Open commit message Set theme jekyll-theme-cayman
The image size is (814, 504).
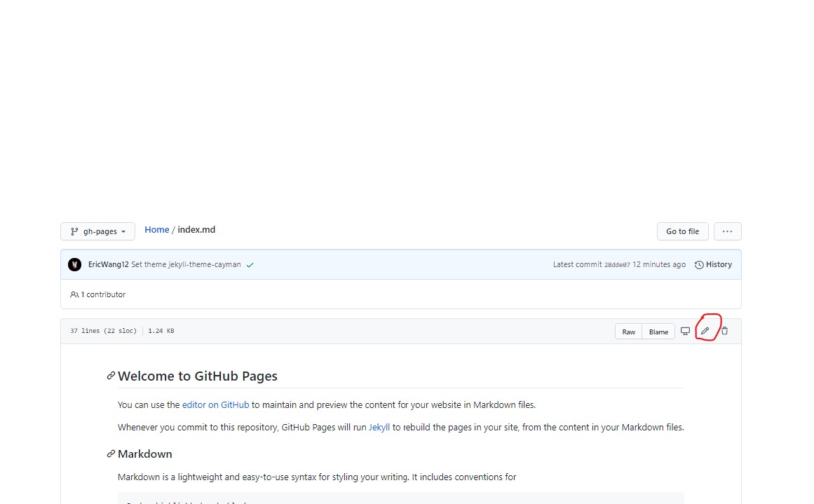click(x=186, y=264)
